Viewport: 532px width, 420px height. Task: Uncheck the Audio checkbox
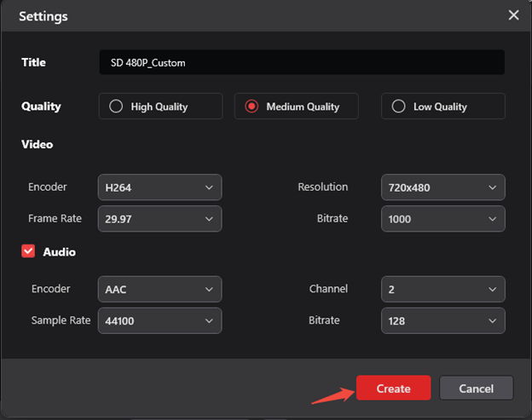(x=28, y=251)
